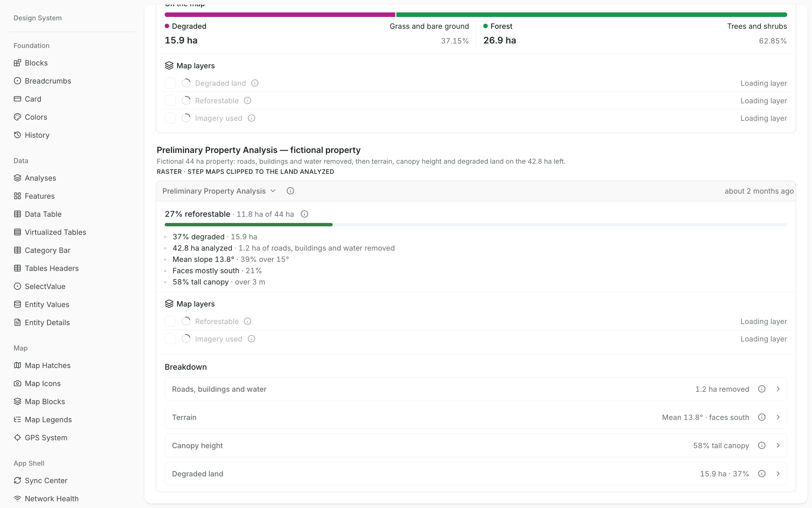
Task: Go to Entity Details in sidebar
Action: [47, 323]
